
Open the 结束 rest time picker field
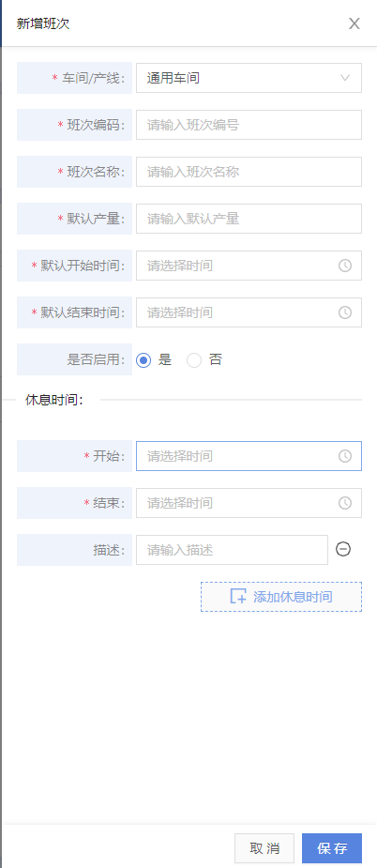click(x=249, y=503)
